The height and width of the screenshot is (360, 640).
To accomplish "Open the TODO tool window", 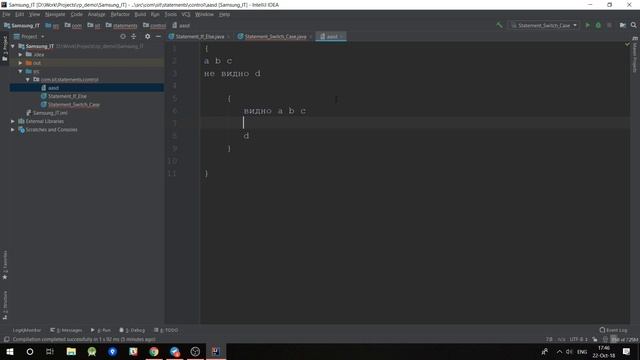I will 166,330.
